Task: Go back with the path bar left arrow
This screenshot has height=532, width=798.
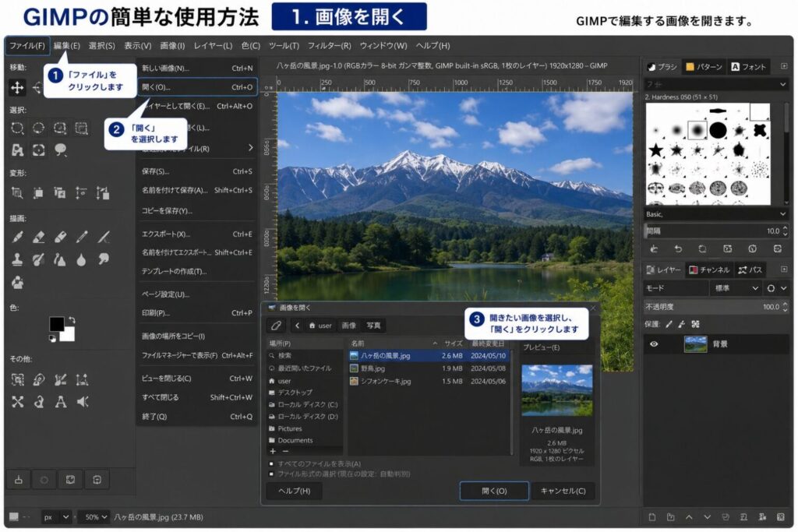Action: (297, 326)
